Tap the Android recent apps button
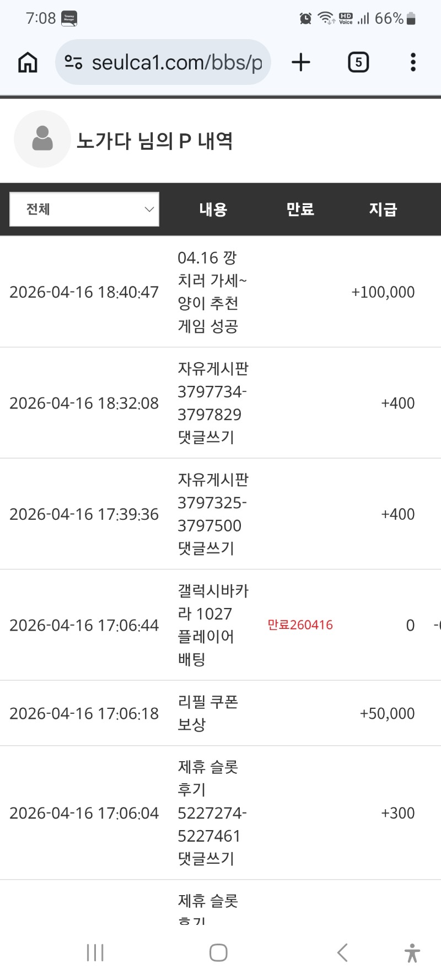 pyautogui.click(x=95, y=952)
